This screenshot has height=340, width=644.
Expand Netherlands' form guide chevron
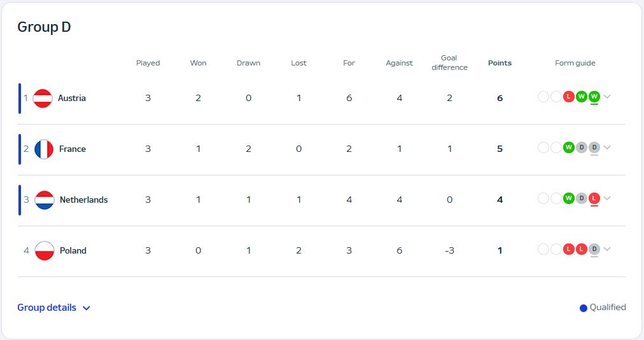[x=607, y=198]
